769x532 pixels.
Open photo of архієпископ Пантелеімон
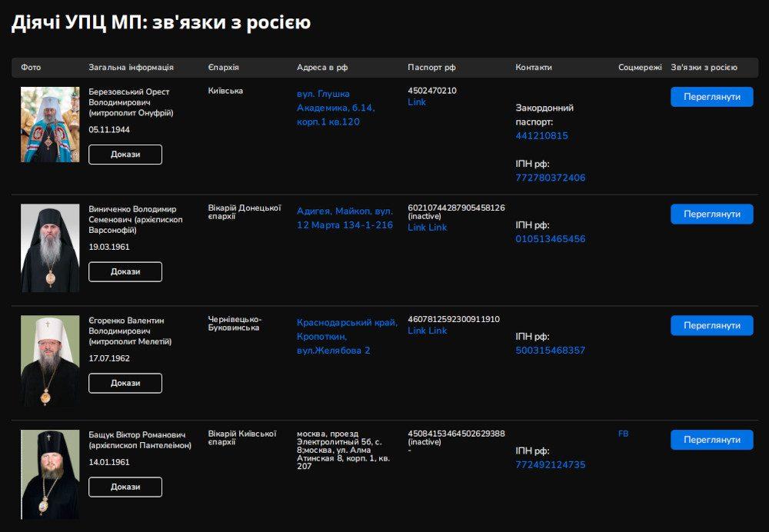(x=50, y=474)
